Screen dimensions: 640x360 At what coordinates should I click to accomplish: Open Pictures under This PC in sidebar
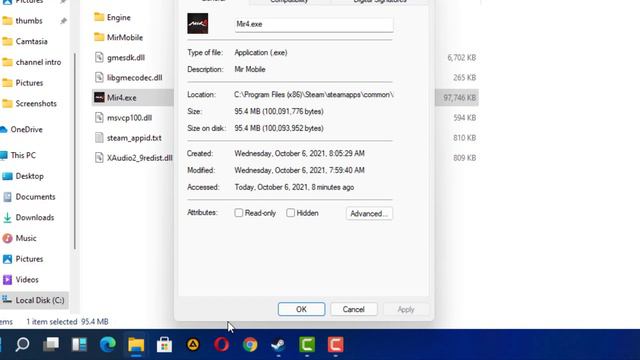(x=29, y=259)
